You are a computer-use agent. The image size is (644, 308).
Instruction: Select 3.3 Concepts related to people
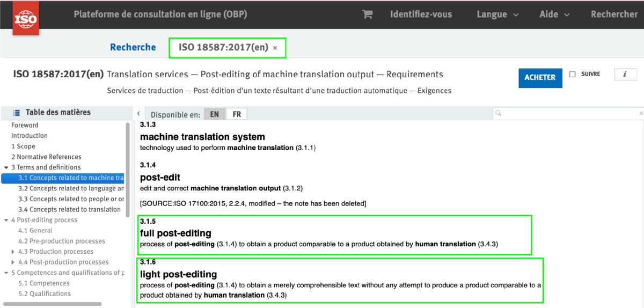click(x=71, y=199)
